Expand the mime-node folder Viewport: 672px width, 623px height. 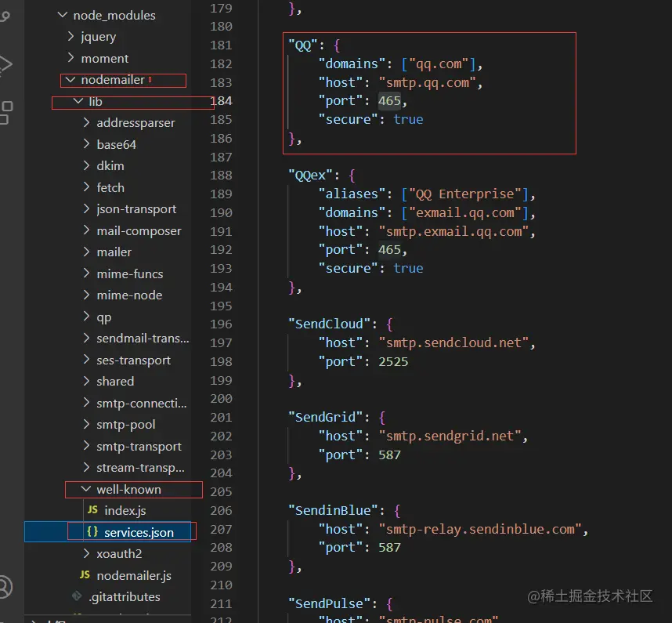click(86, 295)
